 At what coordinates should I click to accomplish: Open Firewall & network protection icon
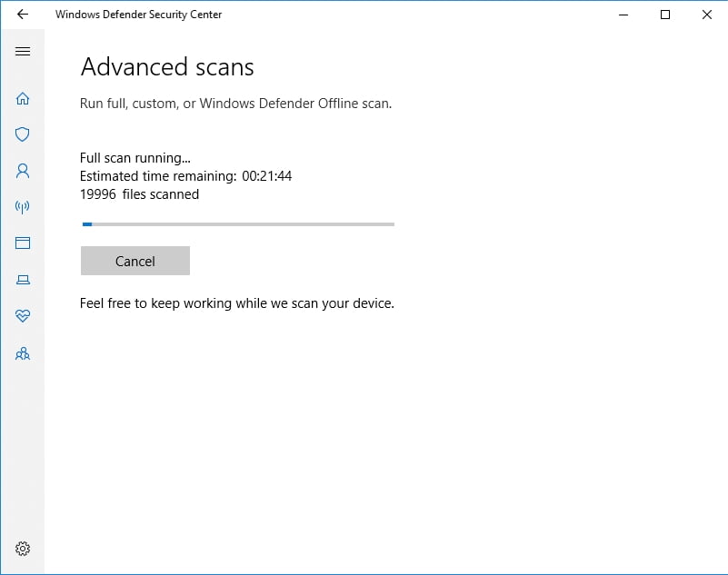coord(23,207)
